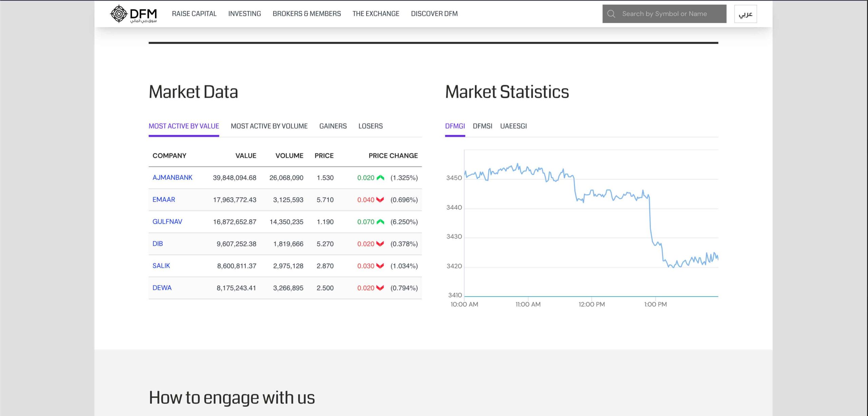Switch to the Losers tab
This screenshot has height=416, width=868.
pyautogui.click(x=371, y=126)
